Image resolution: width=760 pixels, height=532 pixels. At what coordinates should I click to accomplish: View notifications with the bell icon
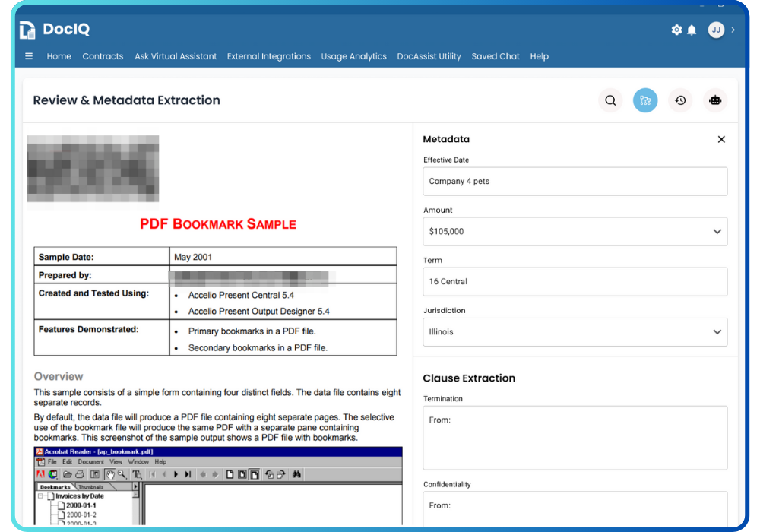(692, 30)
